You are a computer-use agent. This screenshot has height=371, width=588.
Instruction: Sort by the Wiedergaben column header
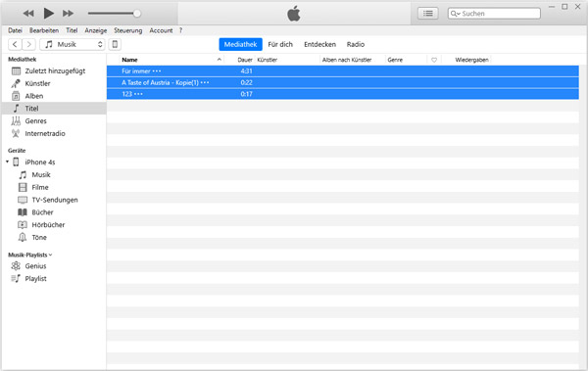(x=471, y=60)
